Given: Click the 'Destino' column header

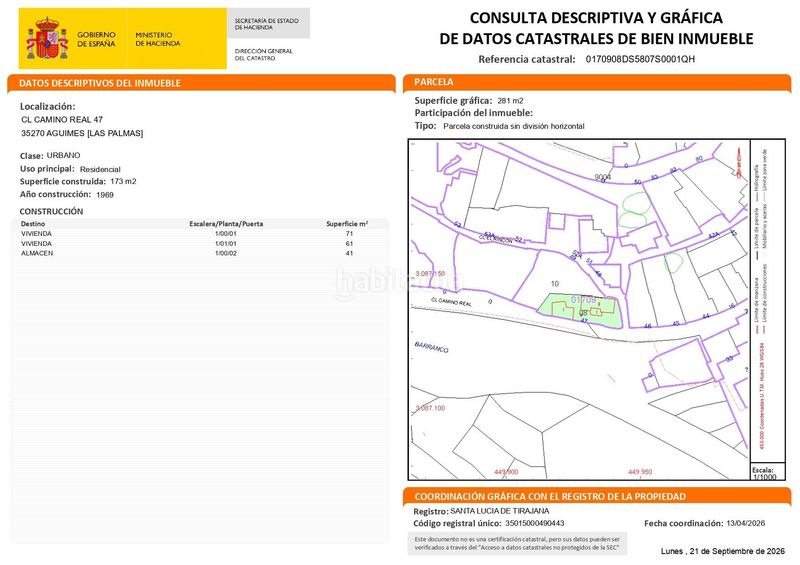Looking at the screenshot, I should [x=33, y=224].
